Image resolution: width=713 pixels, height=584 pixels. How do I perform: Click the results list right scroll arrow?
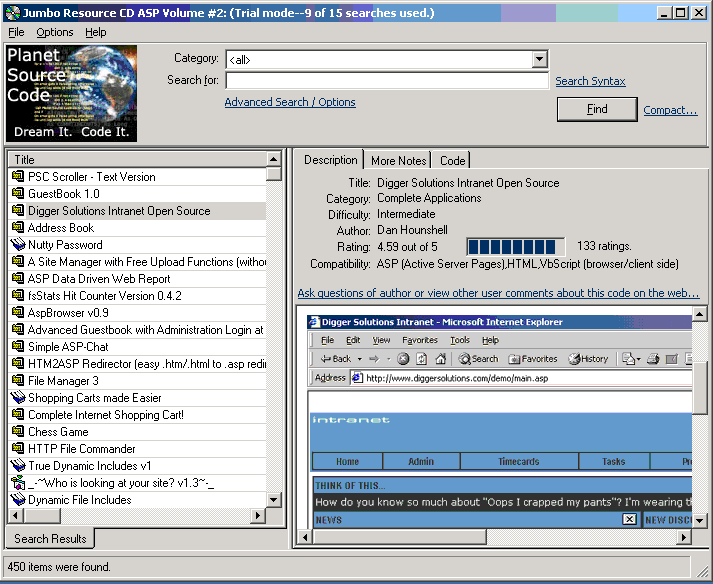click(258, 515)
